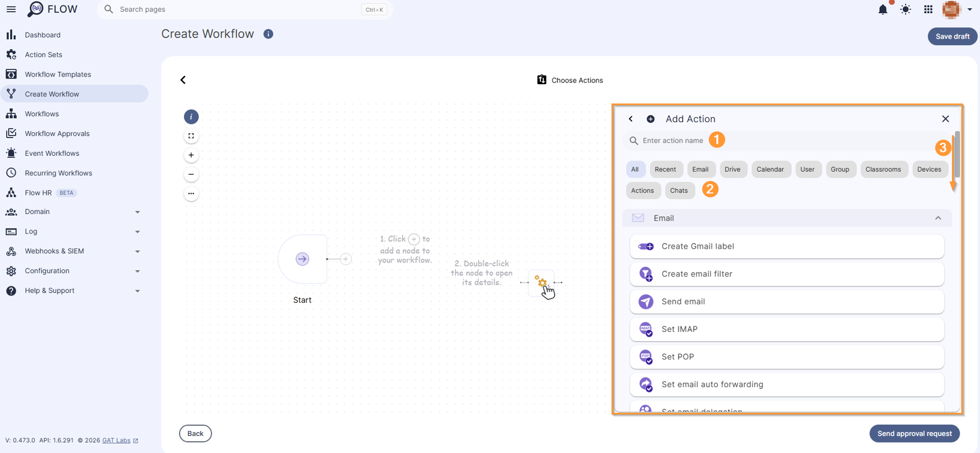980x453 pixels.
Task: Choose the Send email action
Action: [x=787, y=302]
